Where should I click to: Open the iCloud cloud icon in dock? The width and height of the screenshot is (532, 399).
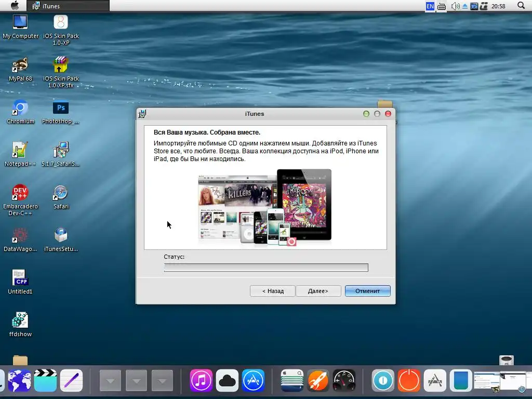tap(228, 381)
